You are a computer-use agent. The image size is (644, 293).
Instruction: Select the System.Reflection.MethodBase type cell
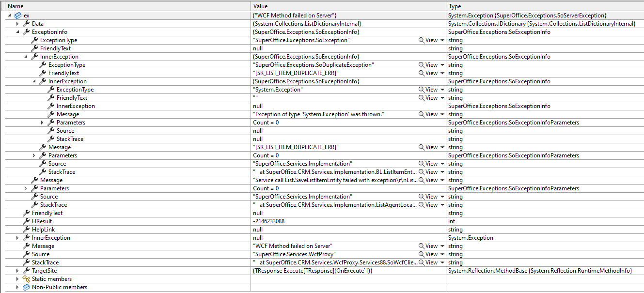[540, 271]
